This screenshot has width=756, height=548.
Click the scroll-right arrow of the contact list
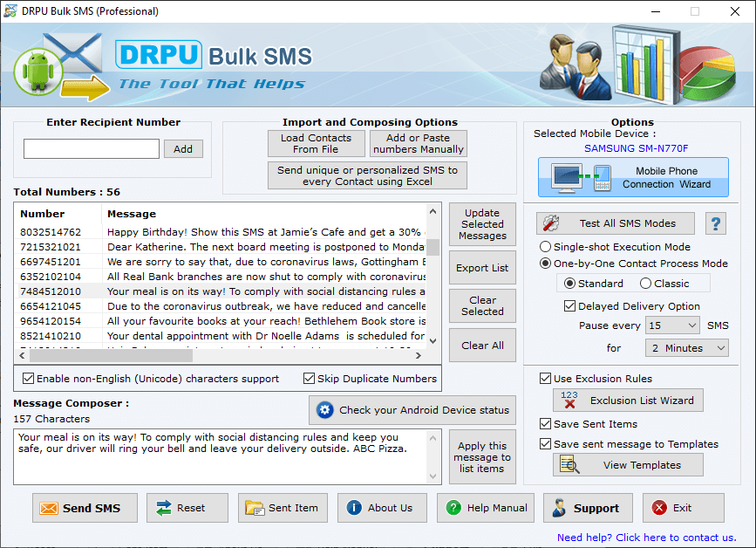pos(418,355)
